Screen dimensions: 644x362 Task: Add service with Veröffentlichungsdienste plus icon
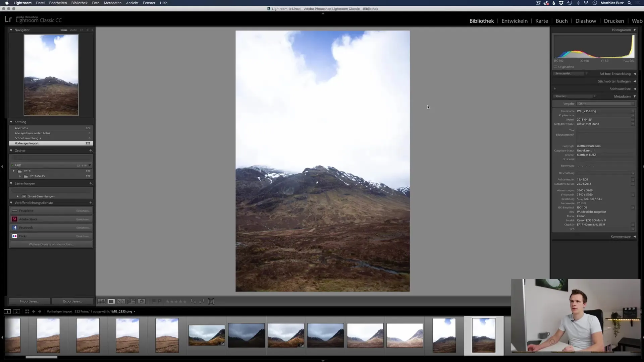tap(91, 203)
